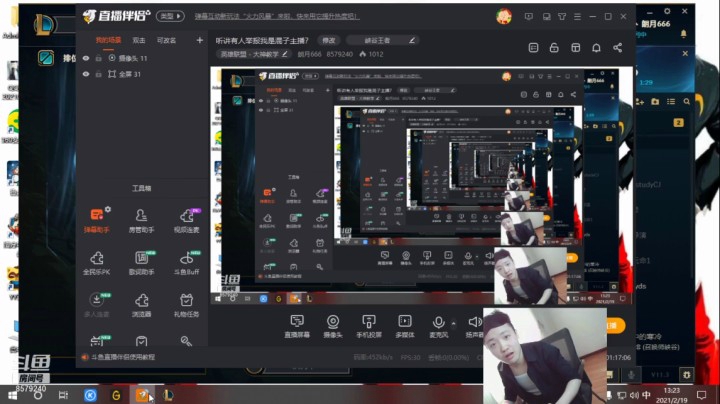Edit the 峡谷王者 tag field
Viewport: 720px width, 404px height.
(382, 40)
